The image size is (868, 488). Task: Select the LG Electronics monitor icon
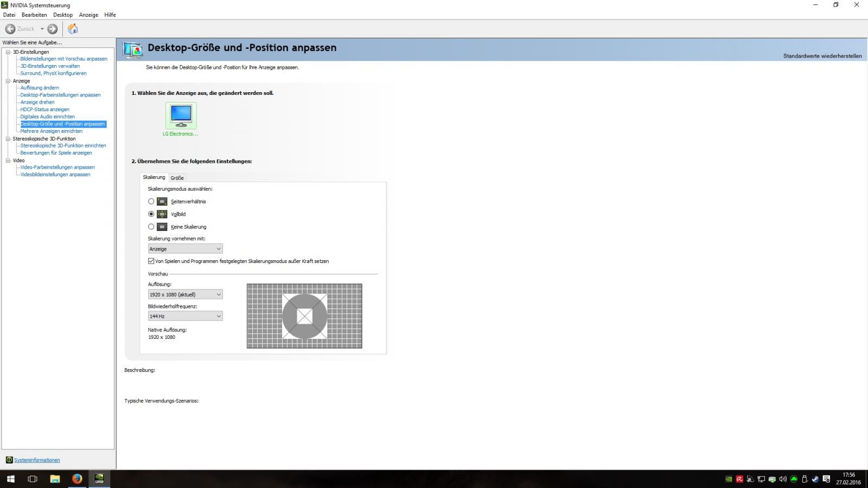point(181,115)
